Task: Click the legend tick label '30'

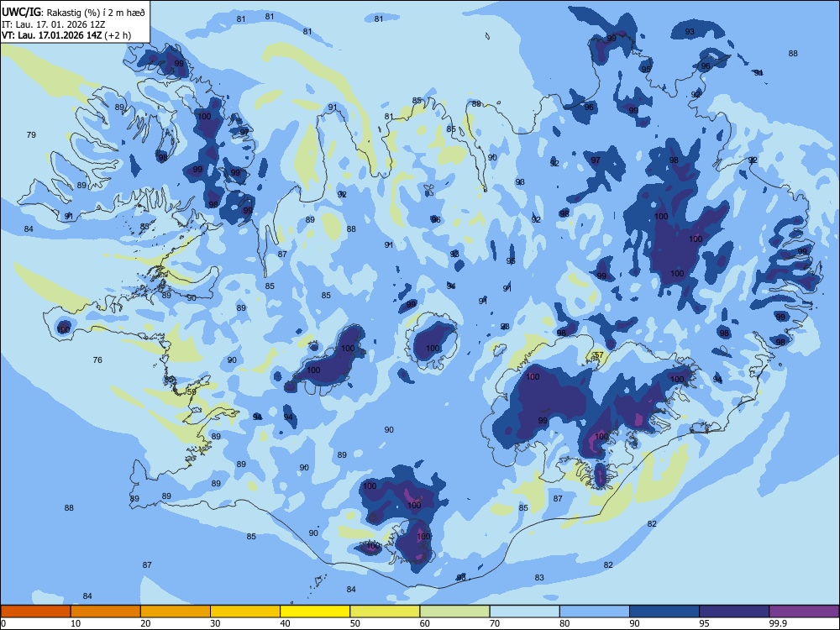Action: point(215,623)
